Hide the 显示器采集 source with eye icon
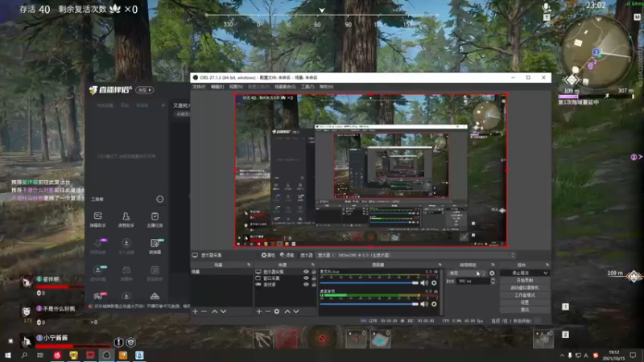644x362 pixels. click(x=306, y=272)
